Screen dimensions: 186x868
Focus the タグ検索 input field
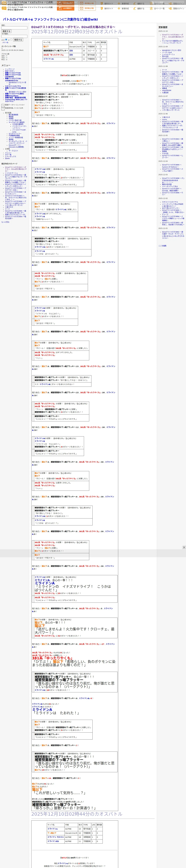pyautogui.click(x=14, y=36)
